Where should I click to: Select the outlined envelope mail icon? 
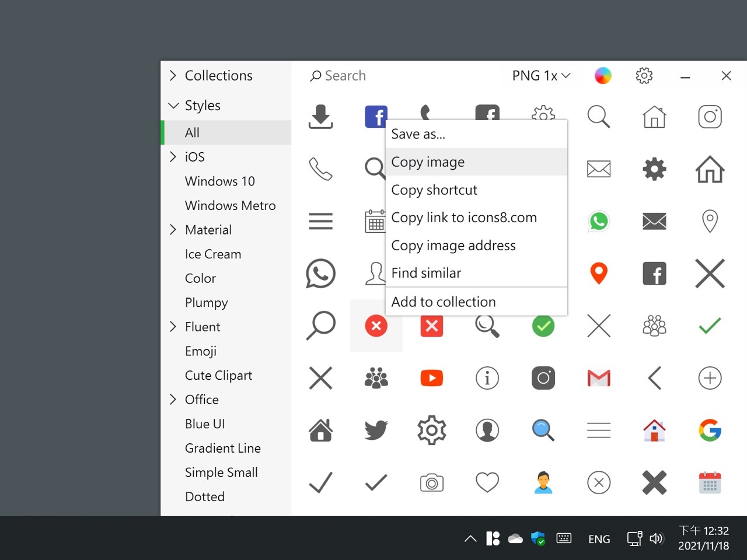[x=599, y=169]
